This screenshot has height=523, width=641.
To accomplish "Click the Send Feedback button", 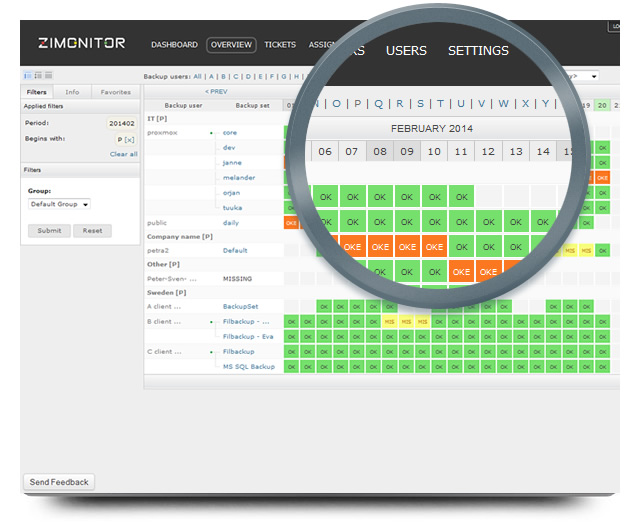I will (59, 482).
